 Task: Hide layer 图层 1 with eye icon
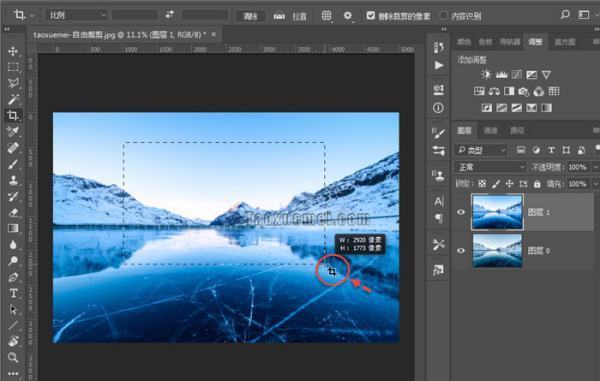461,212
